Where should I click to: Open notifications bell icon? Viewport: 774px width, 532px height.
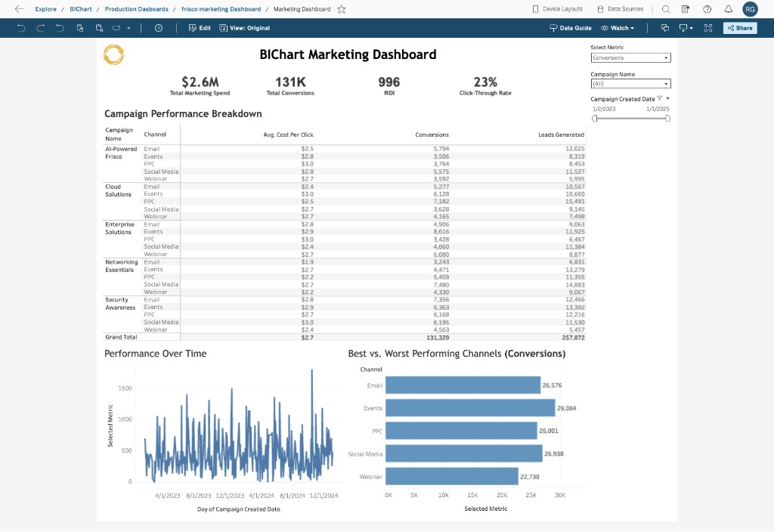coord(728,9)
